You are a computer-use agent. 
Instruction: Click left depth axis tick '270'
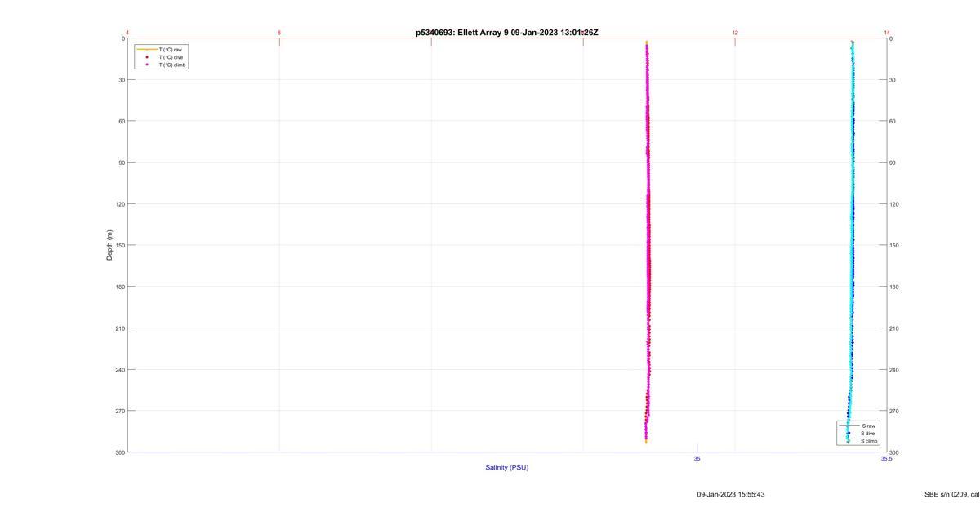tap(120, 411)
